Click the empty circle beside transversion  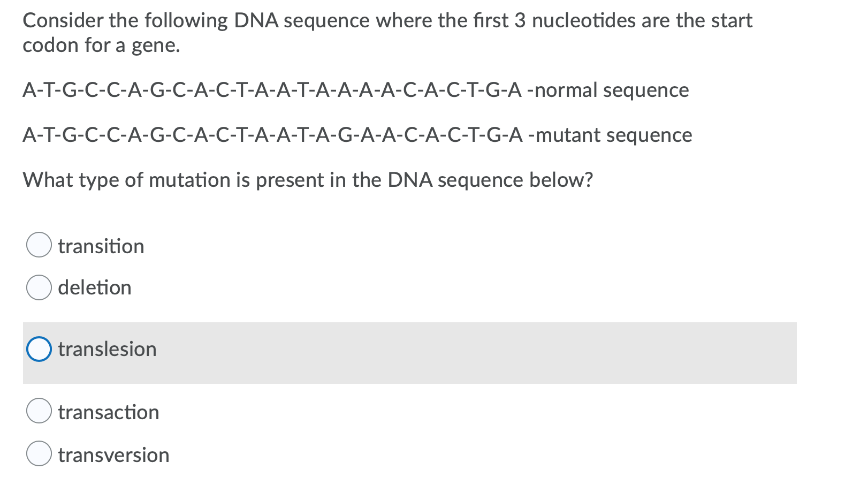point(40,454)
